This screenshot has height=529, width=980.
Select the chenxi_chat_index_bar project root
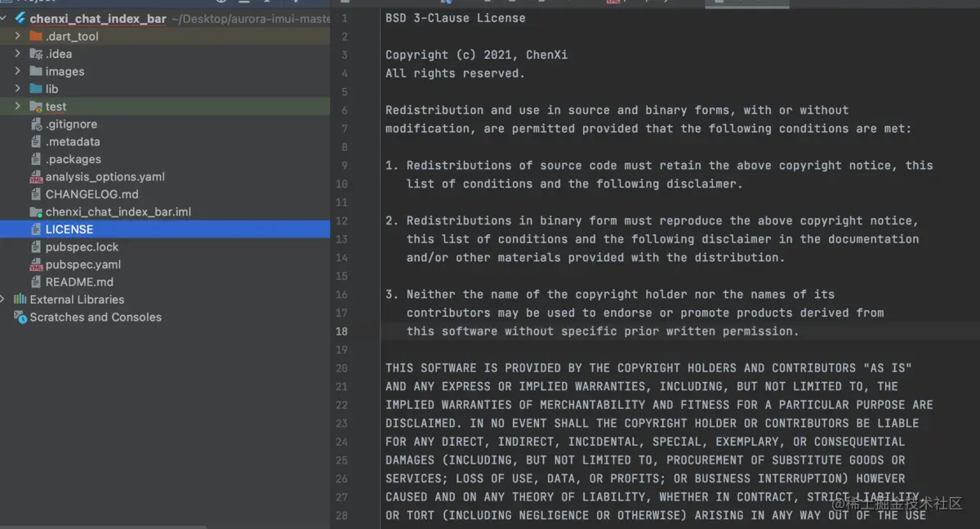coord(98,19)
